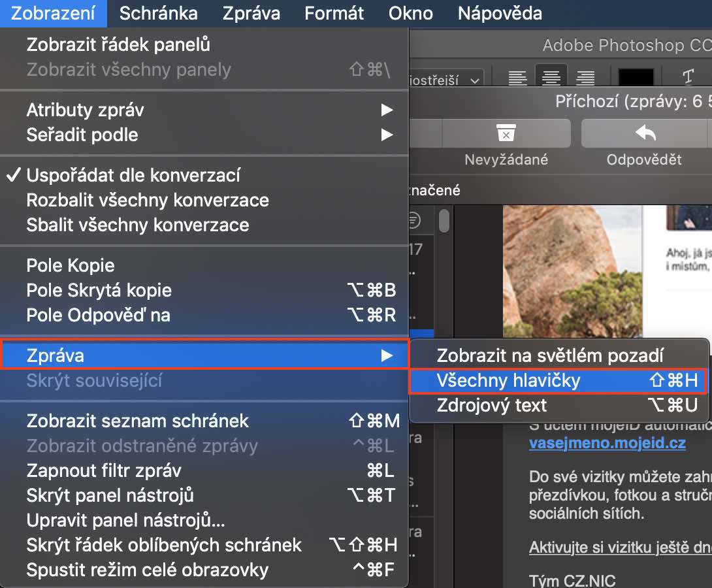Open the Zobrazení menu in the menu bar
The width and height of the screenshot is (712, 588).
pos(53,13)
